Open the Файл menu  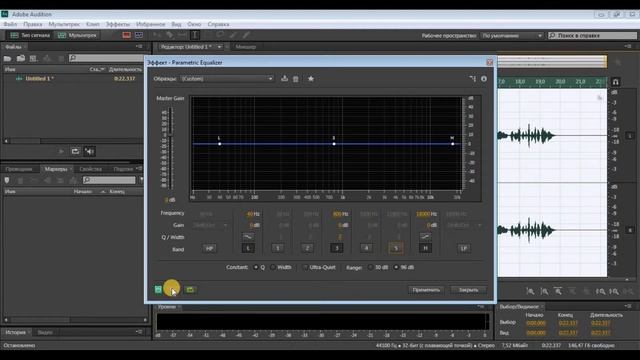coord(11,24)
